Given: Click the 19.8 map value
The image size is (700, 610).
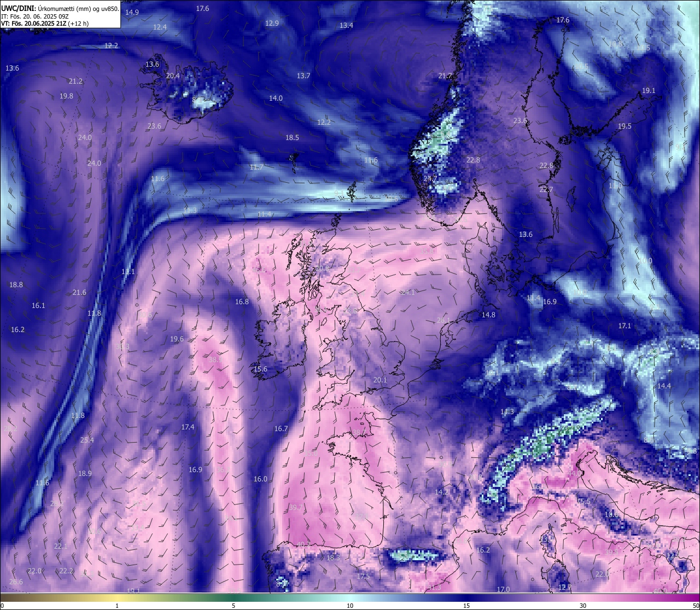Looking at the screenshot, I should tap(66, 96).
